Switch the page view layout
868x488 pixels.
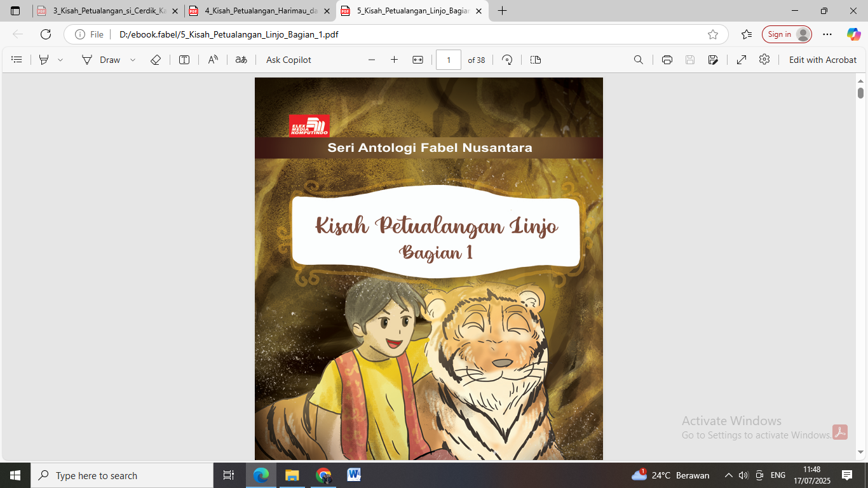point(535,59)
